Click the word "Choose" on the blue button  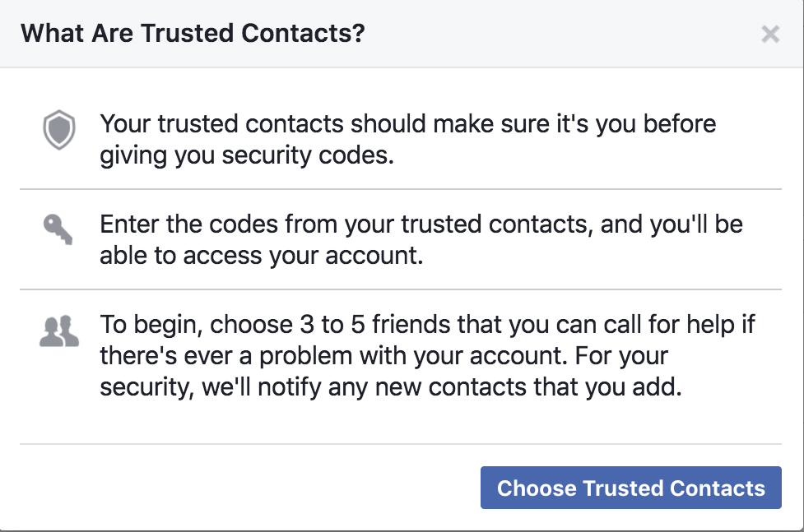pyautogui.click(x=536, y=488)
